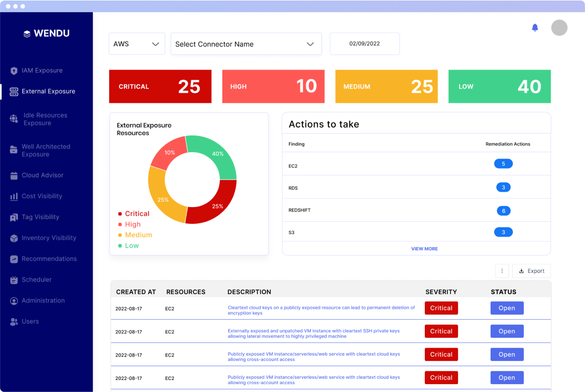
Task: Open the cloud provider dropdown showing AWS
Action: pyautogui.click(x=136, y=44)
